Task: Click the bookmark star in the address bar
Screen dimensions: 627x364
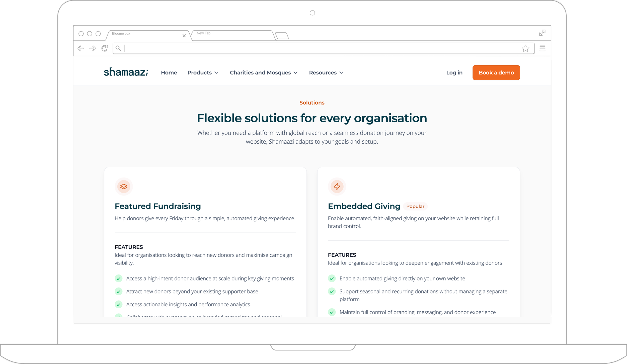Action: 525,48
